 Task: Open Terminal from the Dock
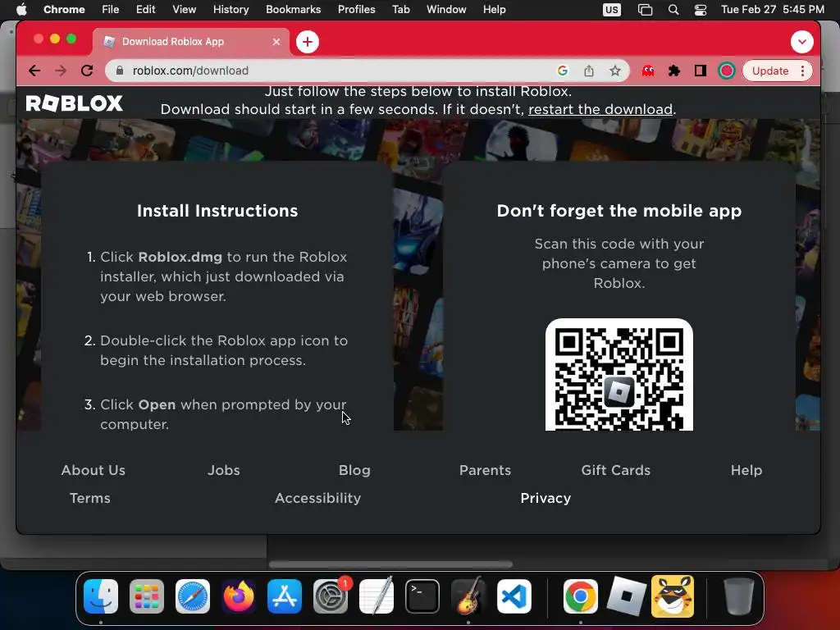tap(422, 596)
